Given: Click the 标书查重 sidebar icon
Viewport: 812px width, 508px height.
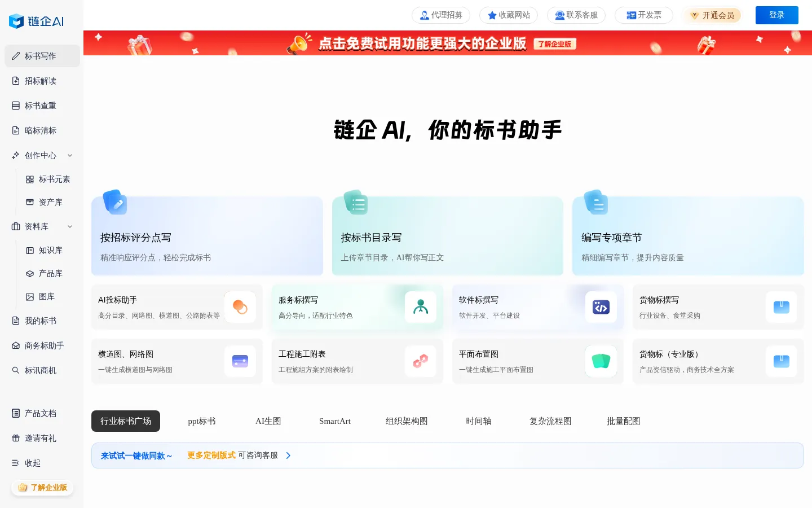Looking at the screenshot, I should coord(16,106).
